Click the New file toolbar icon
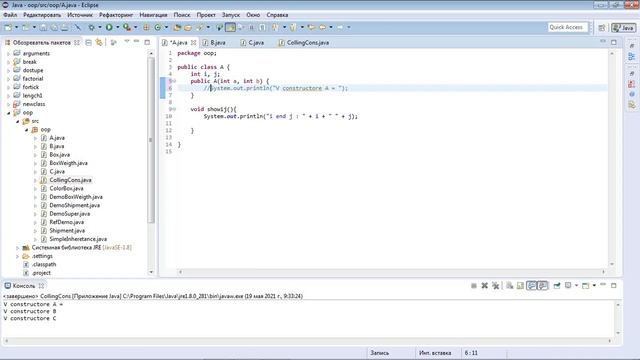Viewport: 640px width, 360px height. tap(8, 27)
